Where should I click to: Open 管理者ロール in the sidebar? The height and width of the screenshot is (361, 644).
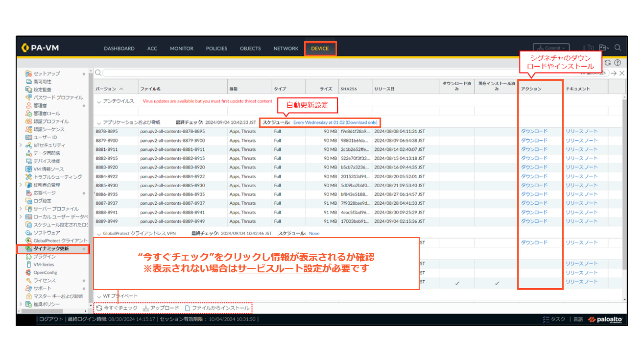[47, 113]
